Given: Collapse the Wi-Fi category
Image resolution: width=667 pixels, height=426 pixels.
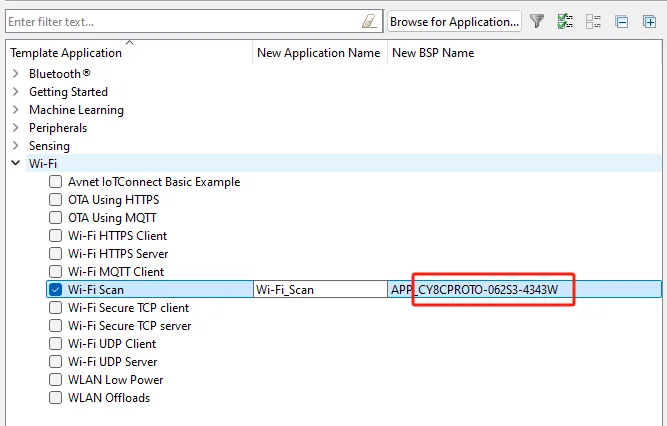Looking at the screenshot, I should pyautogui.click(x=16, y=163).
